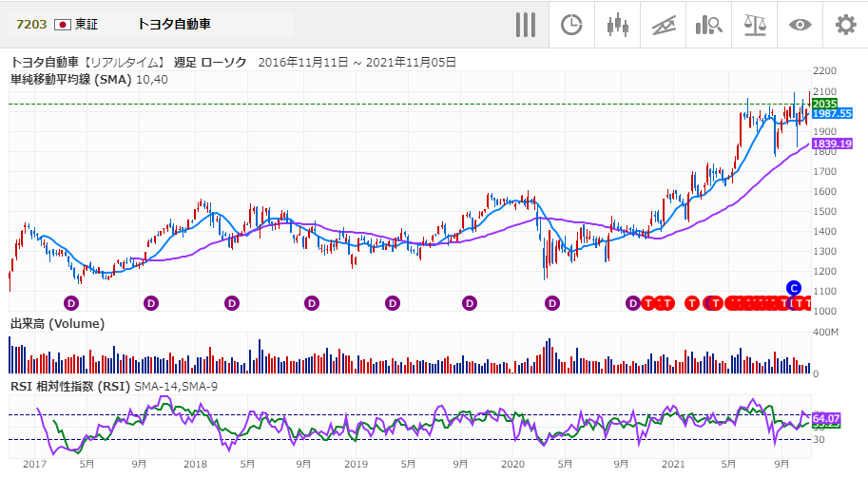Click the 東証 exchange label
868x478 pixels.
click(x=87, y=25)
